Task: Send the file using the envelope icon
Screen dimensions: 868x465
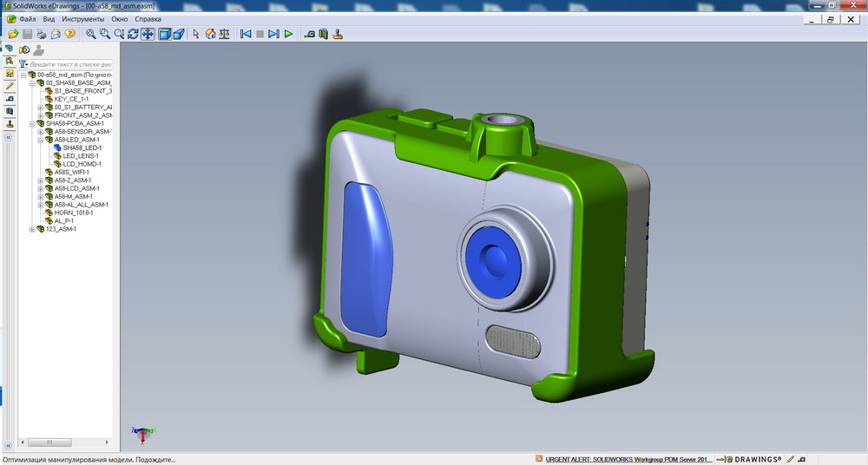Action: [x=56, y=35]
